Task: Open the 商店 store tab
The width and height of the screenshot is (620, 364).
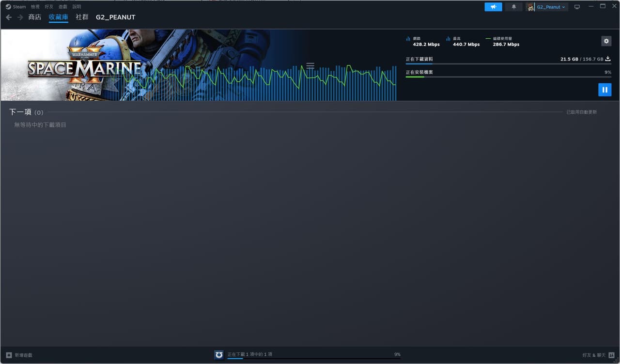Action: click(35, 17)
